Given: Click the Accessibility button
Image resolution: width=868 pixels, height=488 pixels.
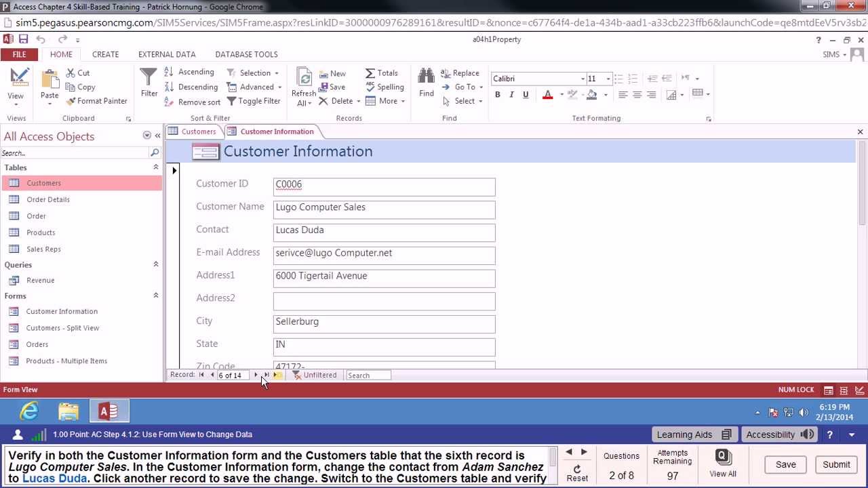Looking at the screenshot, I should tap(780, 434).
